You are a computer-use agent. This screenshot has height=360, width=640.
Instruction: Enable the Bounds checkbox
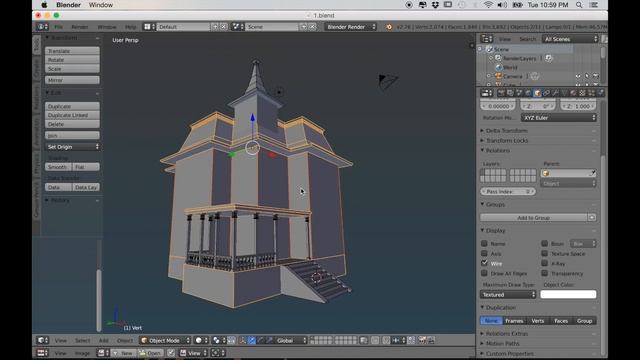544,243
